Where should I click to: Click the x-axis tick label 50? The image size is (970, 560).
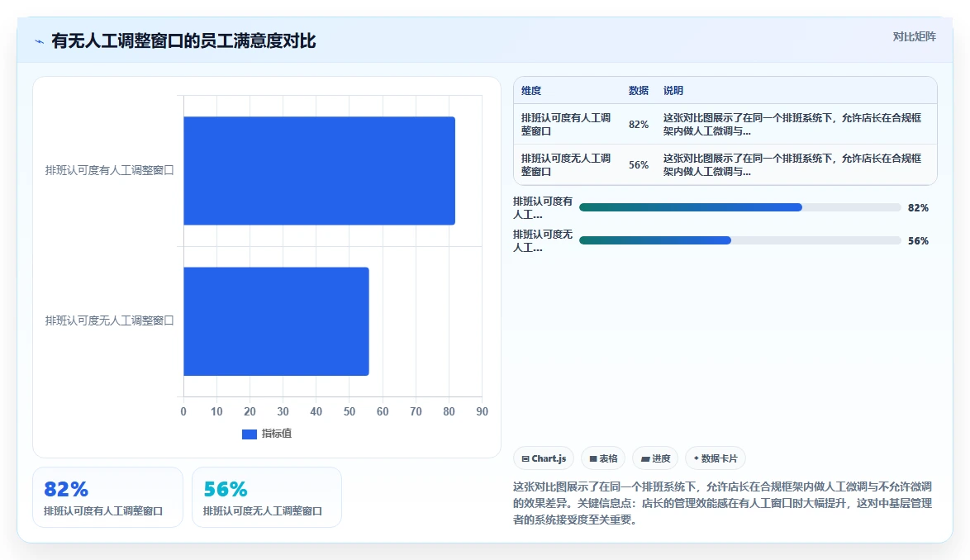(x=349, y=411)
